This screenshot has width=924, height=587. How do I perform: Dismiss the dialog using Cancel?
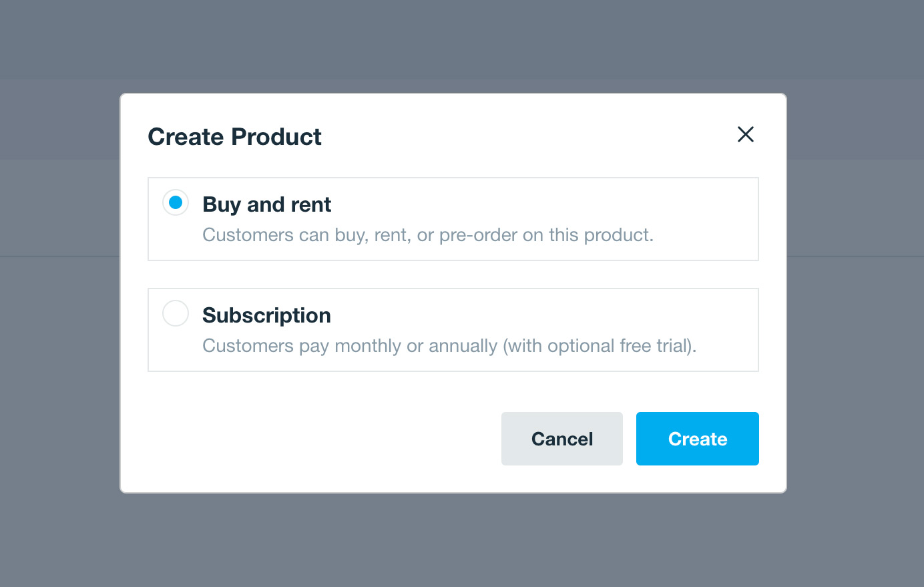coord(561,439)
